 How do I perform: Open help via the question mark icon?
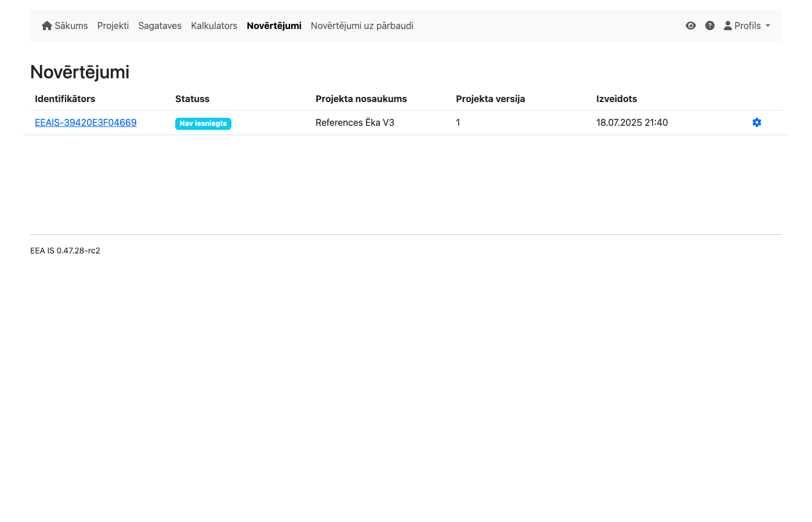coord(709,26)
